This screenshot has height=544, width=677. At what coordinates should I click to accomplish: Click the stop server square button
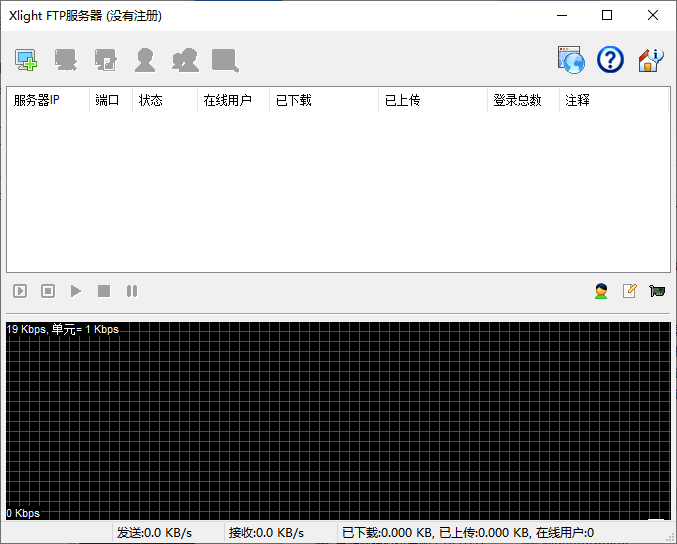click(x=104, y=291)
